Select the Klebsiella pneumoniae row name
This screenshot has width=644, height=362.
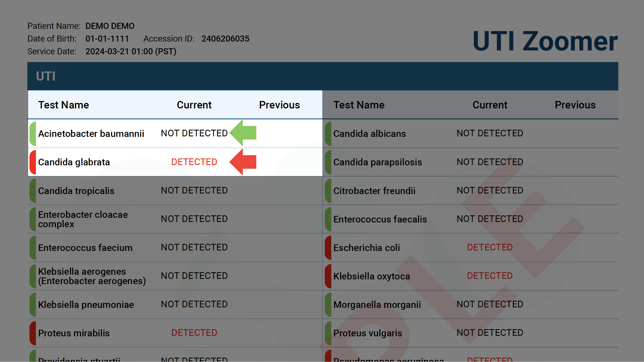(86, 305)
